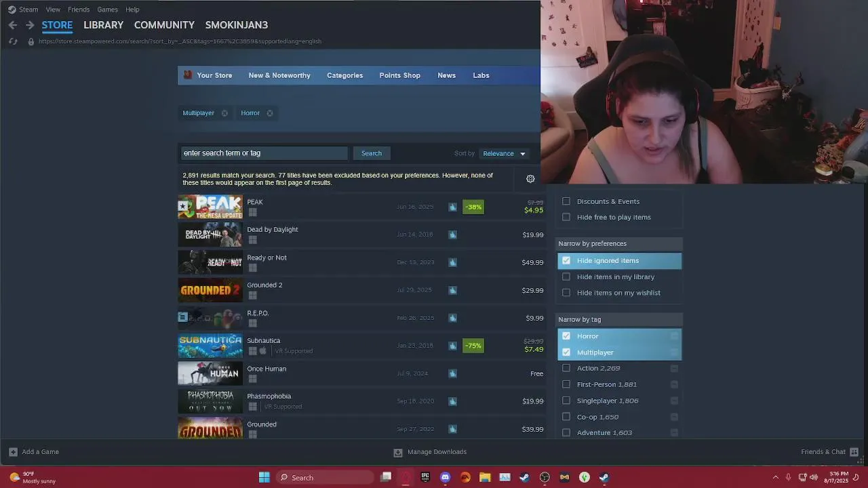Open Your Store dropdown menu
The height and width of the screenshot is (488, 868).
214,75
